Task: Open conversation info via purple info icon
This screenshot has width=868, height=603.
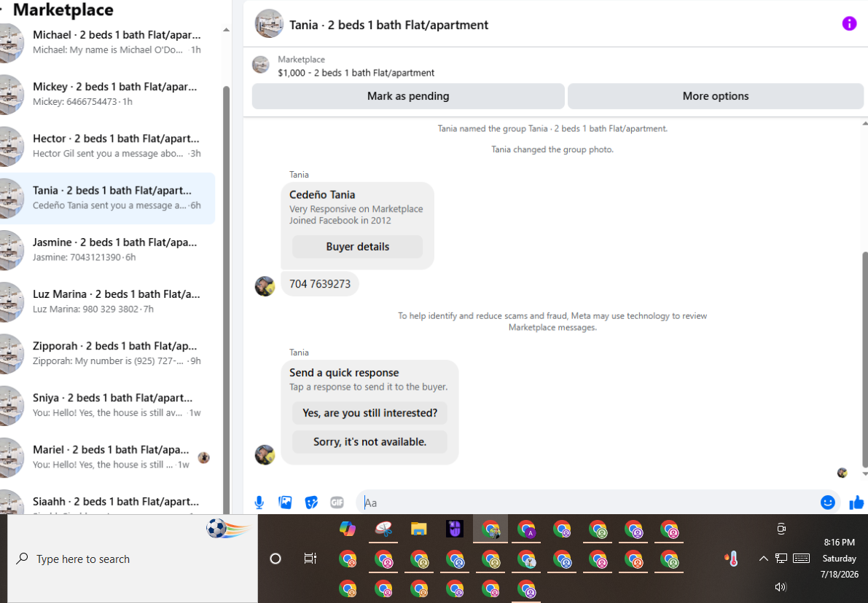Action: pyautogui.click(x=849, y=23)
